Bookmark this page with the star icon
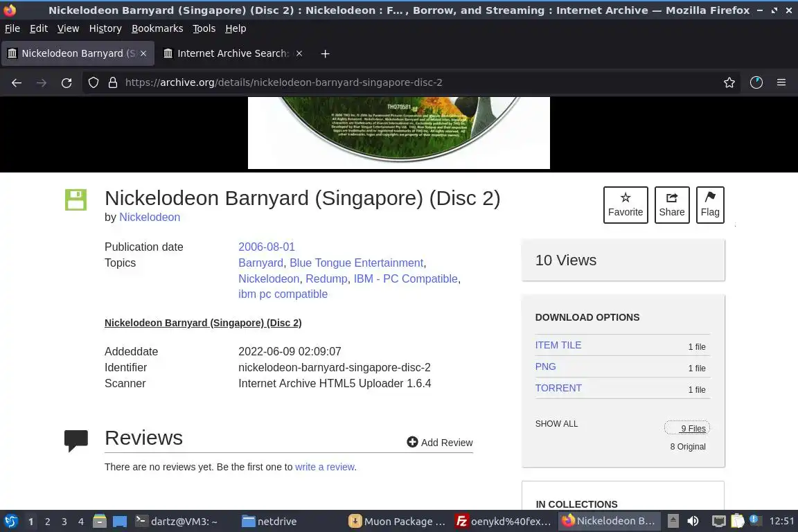This screenshot has width=798, height=532. click(x=729, y=82)
